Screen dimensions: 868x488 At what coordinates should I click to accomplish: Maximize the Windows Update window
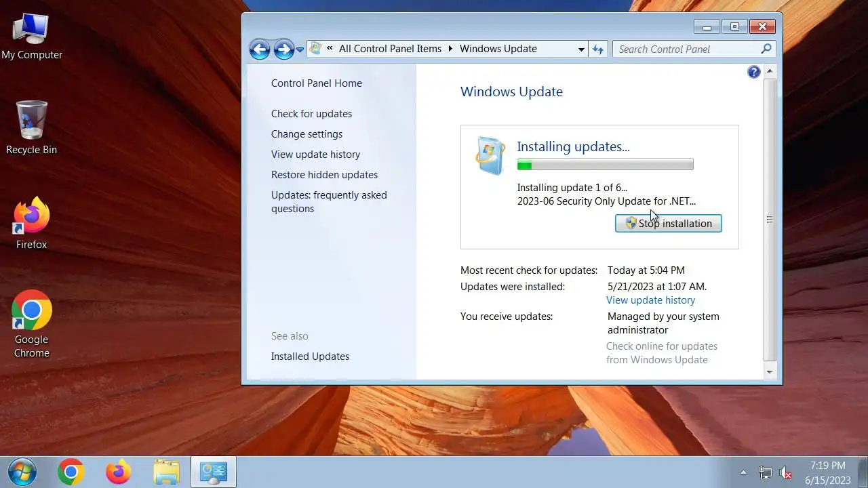click(734, 27)
